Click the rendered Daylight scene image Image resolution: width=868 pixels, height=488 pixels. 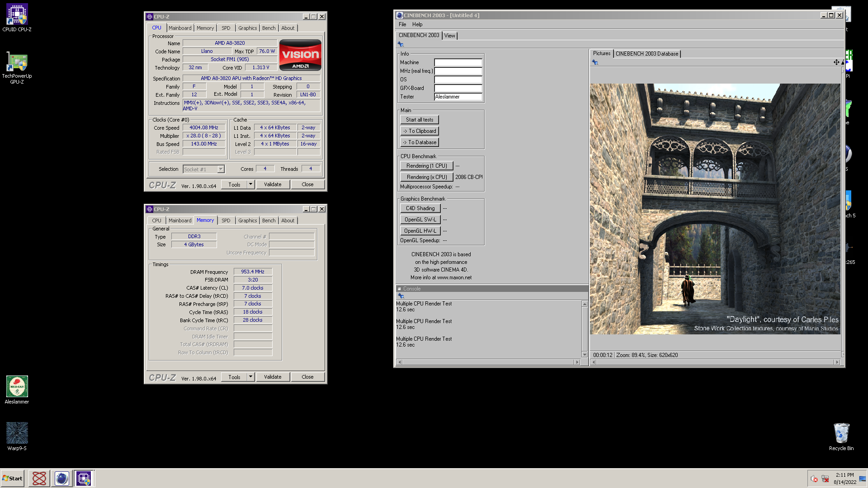click(x=715, y=209)
